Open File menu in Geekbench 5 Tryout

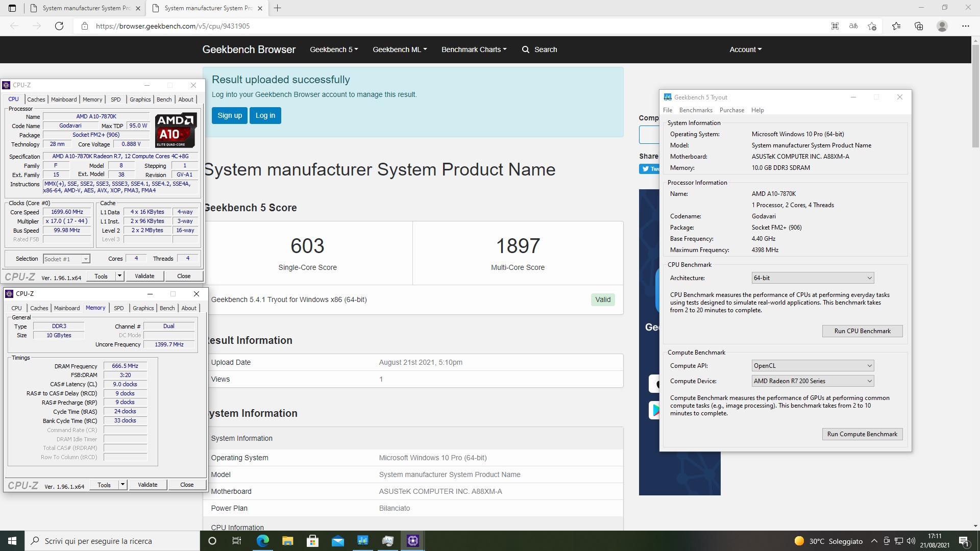tap(668, 110)
